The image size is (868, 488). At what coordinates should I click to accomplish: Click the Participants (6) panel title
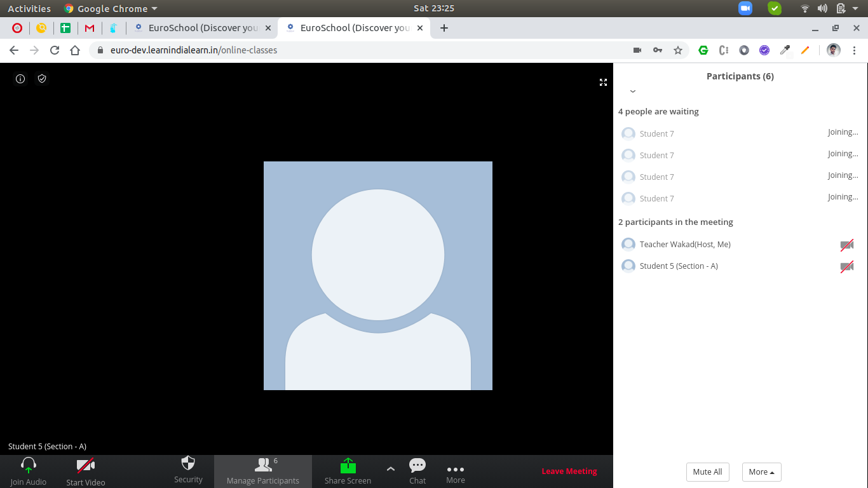point(740,76)
